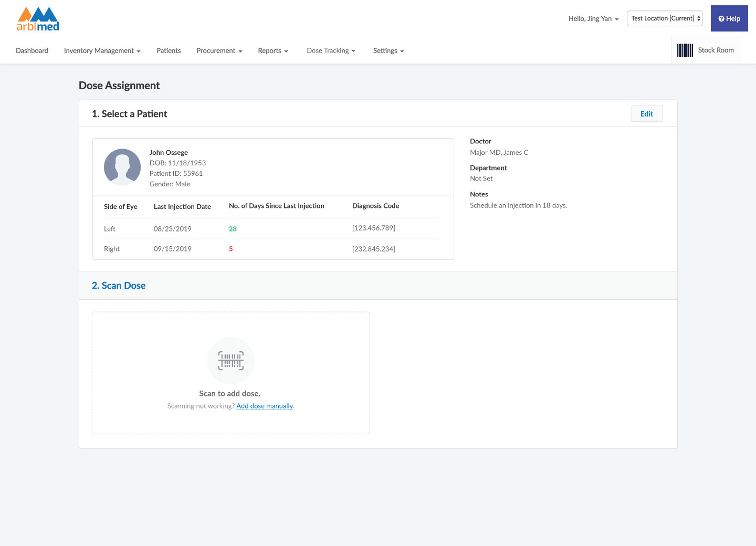Screen dimensions: 756x546
Task: Expand the Dose Tracking menu
Action: [x=331, y=50]
